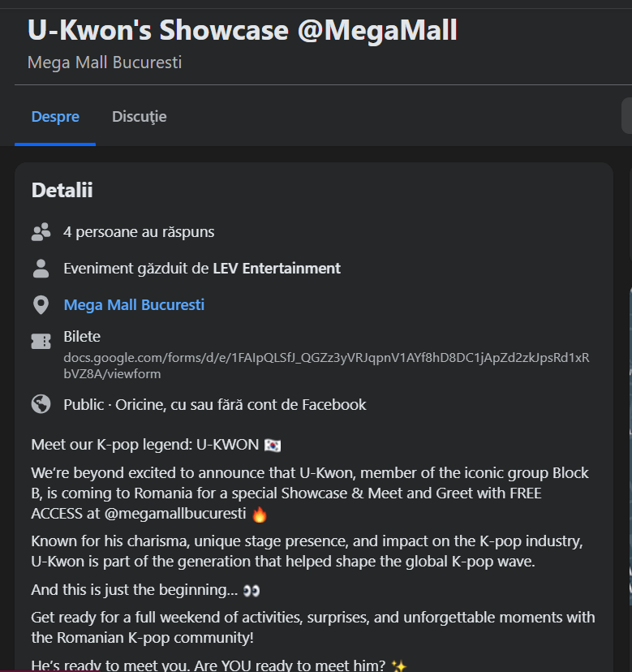The width and height of the screenshot is (632, 672).
Task: Click the sparkles emoji at description end
Action: (398, 666)
